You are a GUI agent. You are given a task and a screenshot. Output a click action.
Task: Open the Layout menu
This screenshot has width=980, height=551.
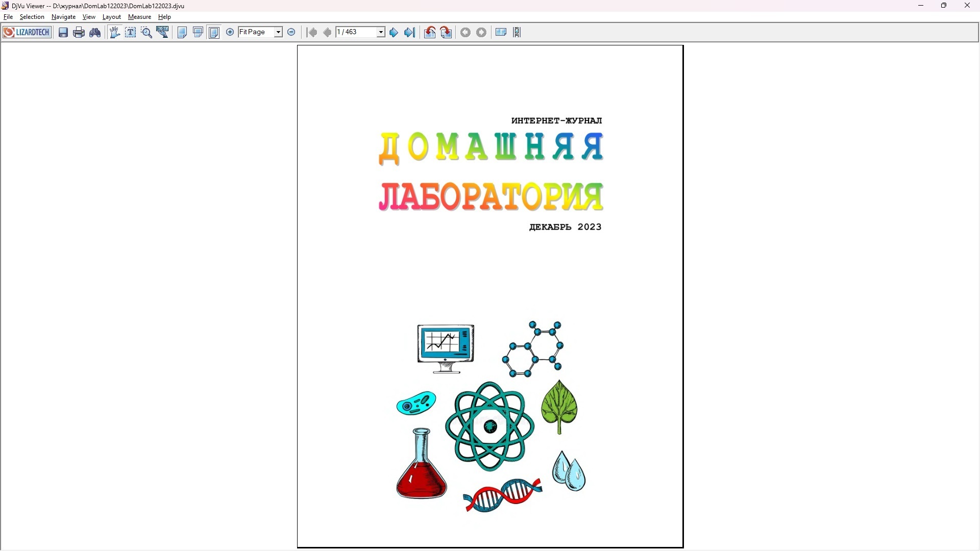point(111,17)
